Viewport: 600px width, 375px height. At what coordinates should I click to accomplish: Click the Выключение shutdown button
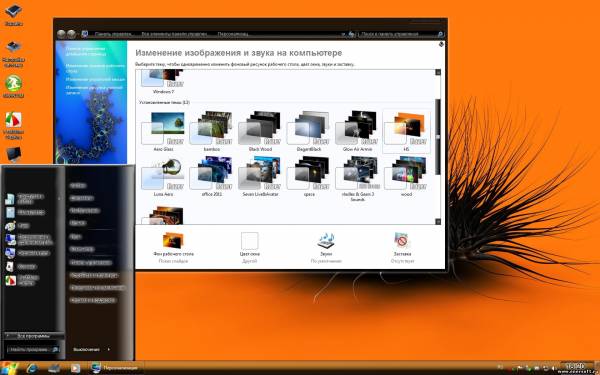(86, 349)
